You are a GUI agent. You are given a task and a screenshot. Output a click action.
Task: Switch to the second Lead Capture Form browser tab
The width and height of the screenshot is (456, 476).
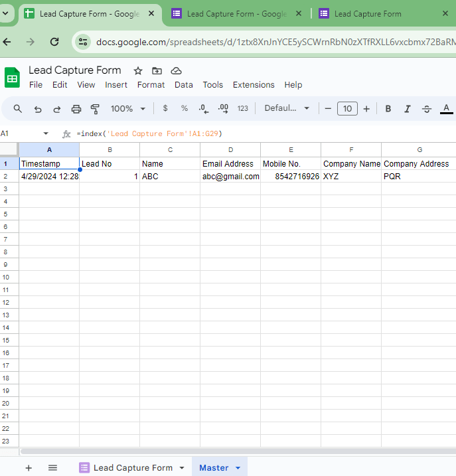click(x=236, y=14)
